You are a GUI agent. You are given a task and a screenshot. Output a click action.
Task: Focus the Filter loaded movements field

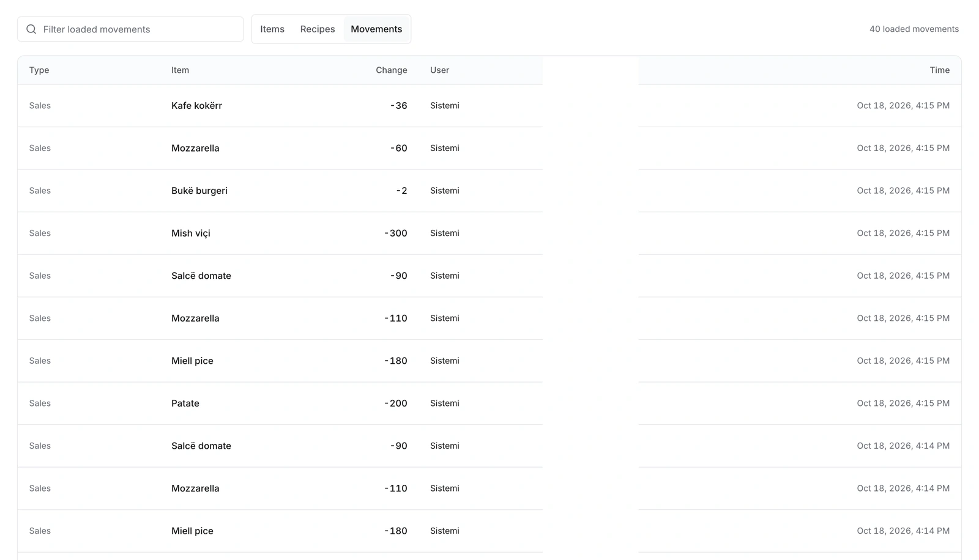pos(130,29)
